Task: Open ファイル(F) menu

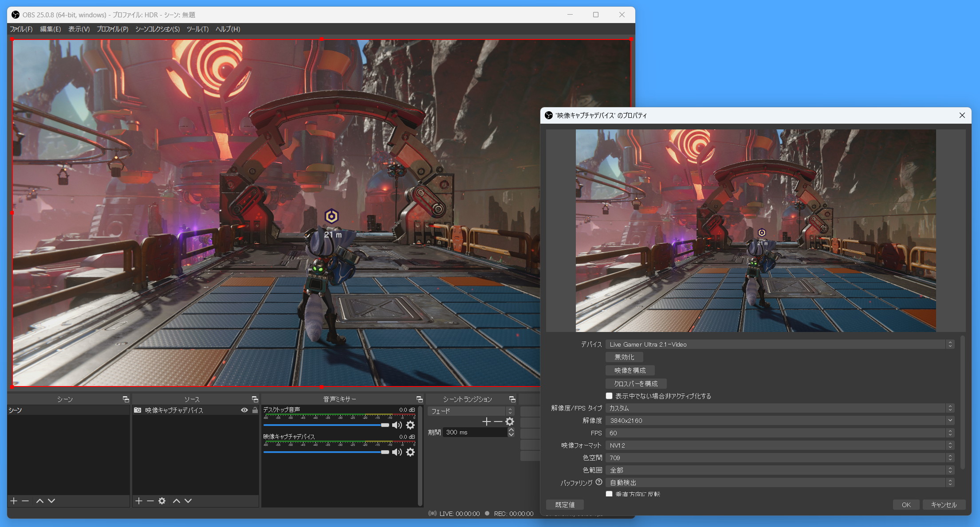Action: coord(21,29)
